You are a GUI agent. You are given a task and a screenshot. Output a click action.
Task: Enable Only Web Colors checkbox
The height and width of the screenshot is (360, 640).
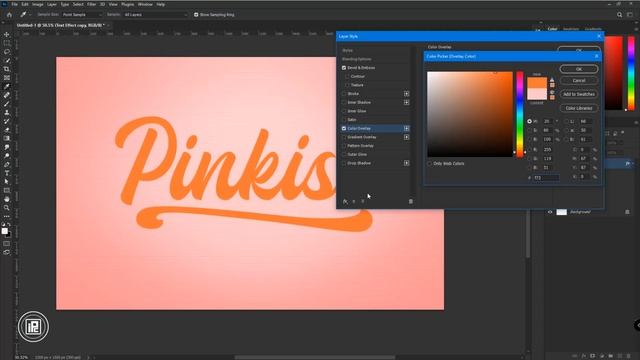tap(429, 163)
